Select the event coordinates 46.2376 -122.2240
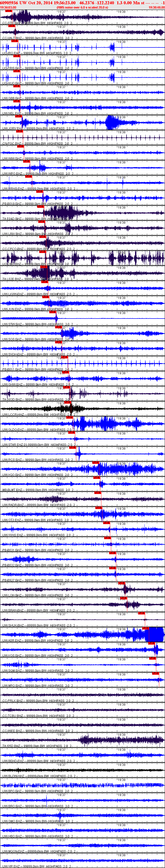Image resolution: width=165 pixels, height=868 pixels. 97,3
